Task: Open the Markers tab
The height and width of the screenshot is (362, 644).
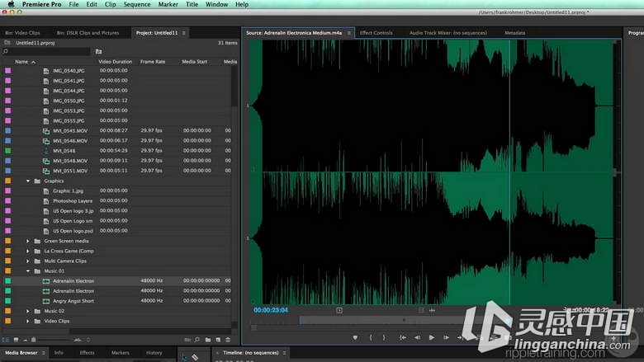Action: pos(121,353)
